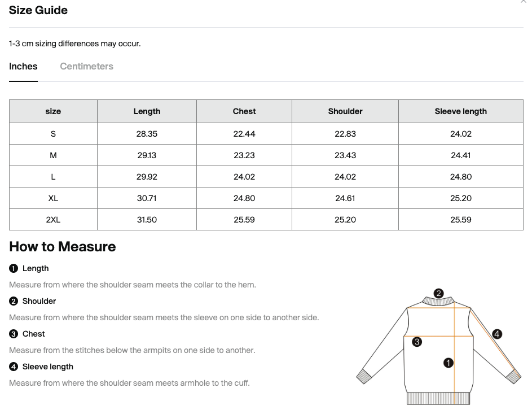Image resolution: width=532 pixels, height=414 pixels.
Task: Click the length value 29.92
Action: click(x=147, y=177)
